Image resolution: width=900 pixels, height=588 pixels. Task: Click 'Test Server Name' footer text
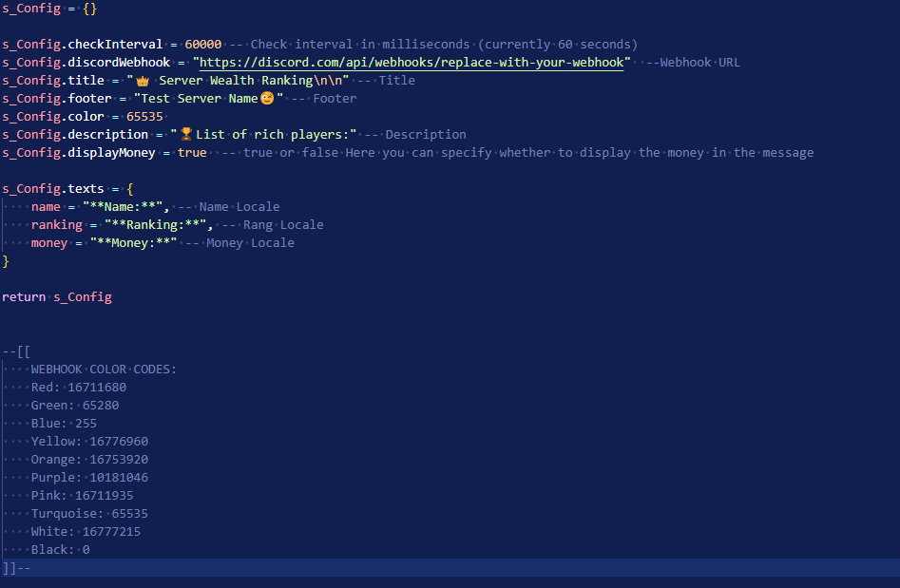point(200,99)
